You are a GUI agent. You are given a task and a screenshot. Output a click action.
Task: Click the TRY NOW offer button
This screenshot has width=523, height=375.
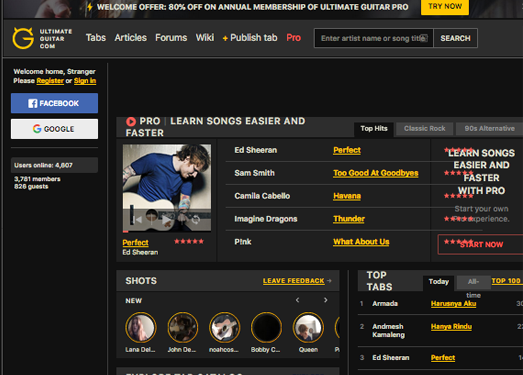click(x=445, y=7)
